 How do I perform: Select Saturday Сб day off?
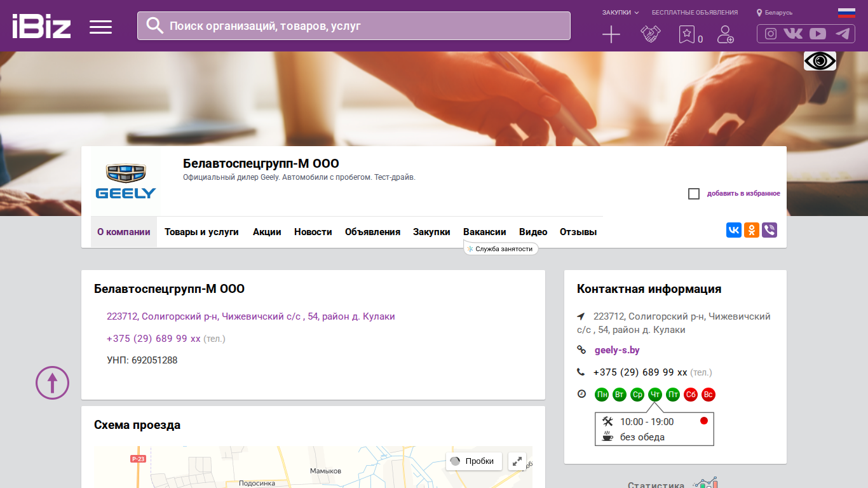pyautogui.click(x=691, y=395)
